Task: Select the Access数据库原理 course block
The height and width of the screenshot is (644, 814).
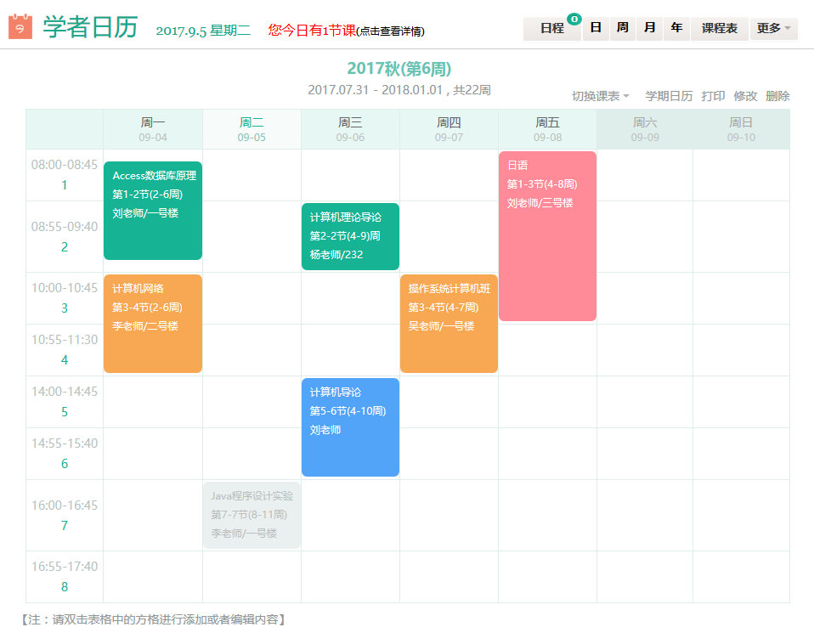Action: (x=153, y=211)
